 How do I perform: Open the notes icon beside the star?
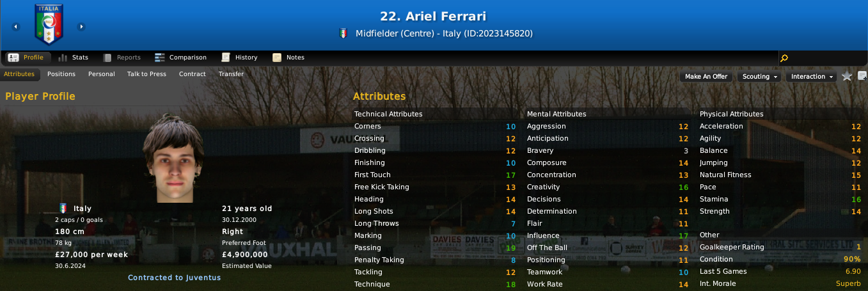862,76
